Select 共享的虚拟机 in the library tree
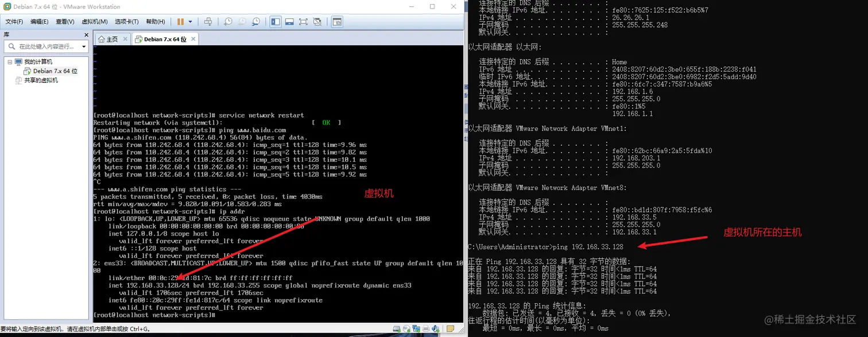This screenshot has width=868, height=337. coord(41,80)
